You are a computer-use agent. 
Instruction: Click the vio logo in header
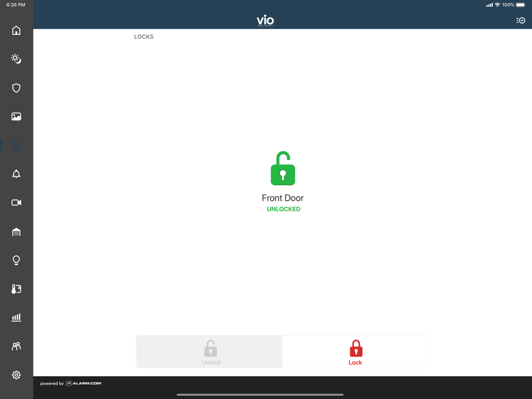click(265, 20)
